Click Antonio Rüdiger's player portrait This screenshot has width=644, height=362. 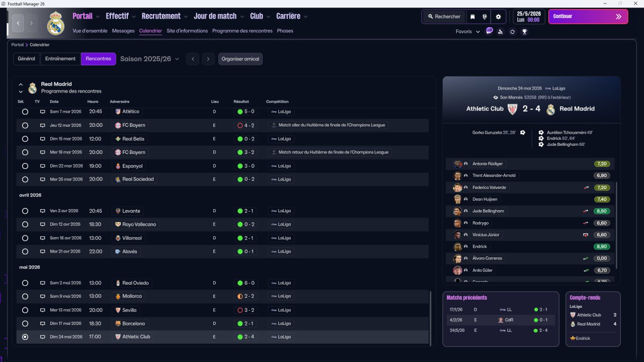pyautogui.click(x=457, y=164)
